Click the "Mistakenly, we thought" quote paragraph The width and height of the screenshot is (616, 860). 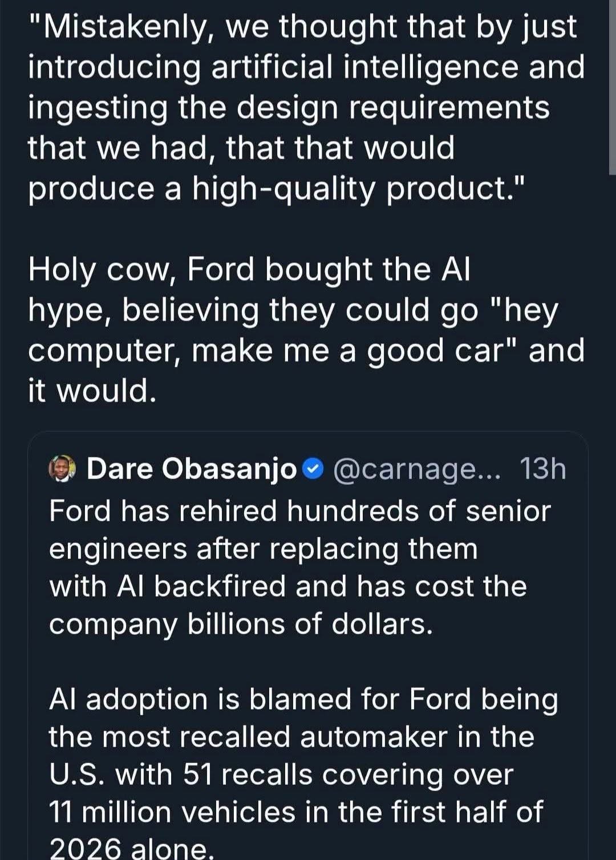(x=306, y=107)
